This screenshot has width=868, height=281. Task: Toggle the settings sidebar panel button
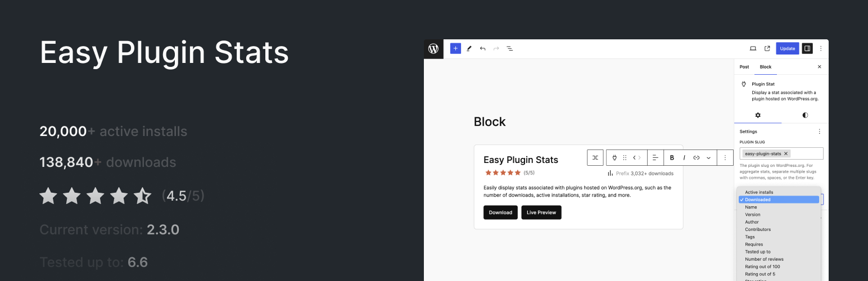tap(807, 48)
